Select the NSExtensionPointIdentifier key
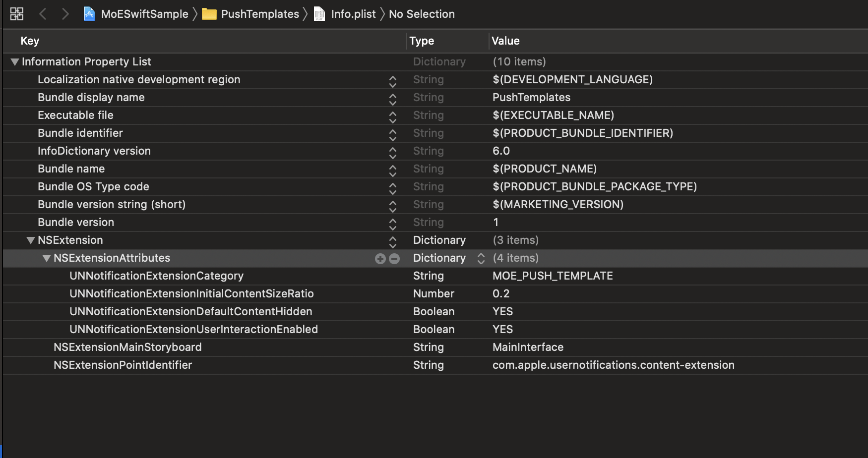 [123, 365]
